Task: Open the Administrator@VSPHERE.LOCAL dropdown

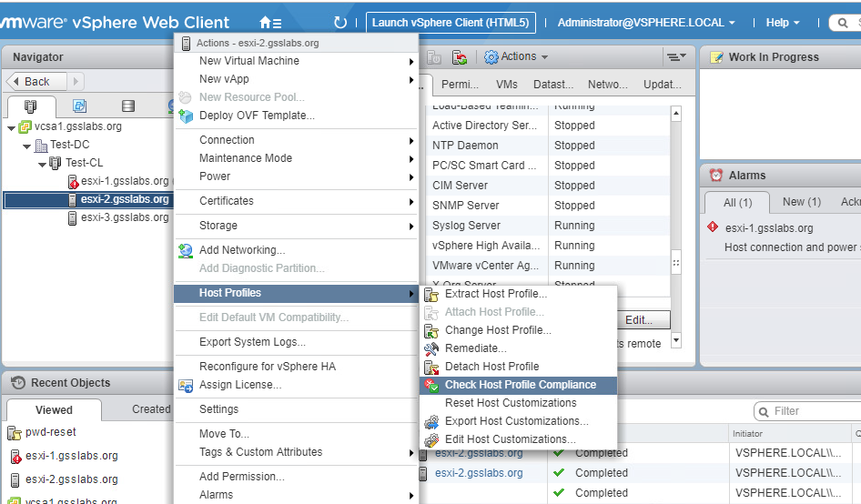Action: [646, 23]
